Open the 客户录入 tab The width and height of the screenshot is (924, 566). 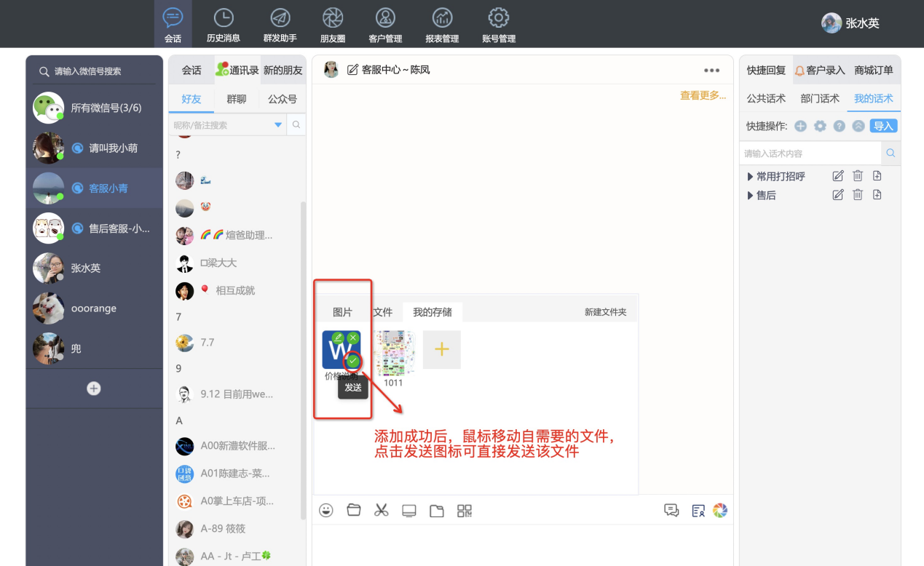820,70
